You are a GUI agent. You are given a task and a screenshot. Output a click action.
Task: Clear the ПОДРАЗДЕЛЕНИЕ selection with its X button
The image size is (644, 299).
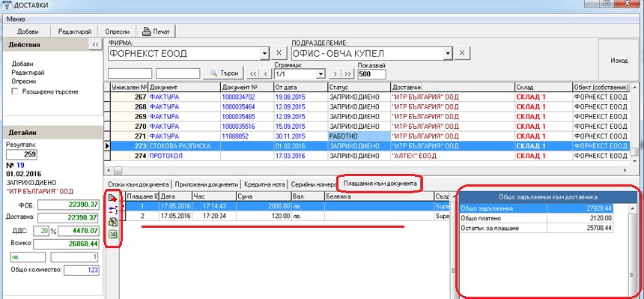pos(461,53)
